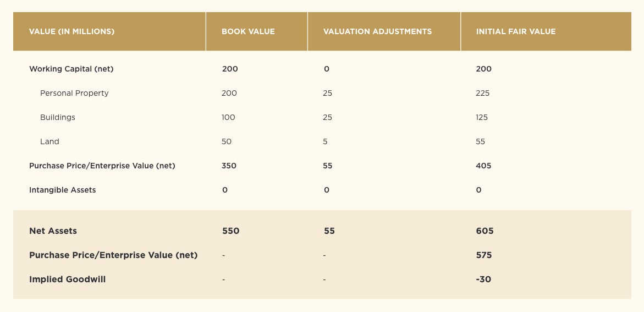Click the 225 Personal Property fair value

coord(482,94)
